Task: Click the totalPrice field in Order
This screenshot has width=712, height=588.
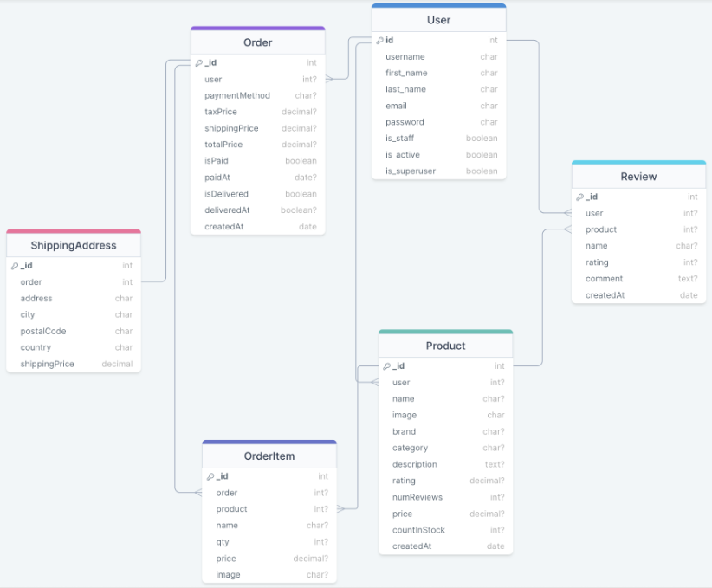Action: 258,145
